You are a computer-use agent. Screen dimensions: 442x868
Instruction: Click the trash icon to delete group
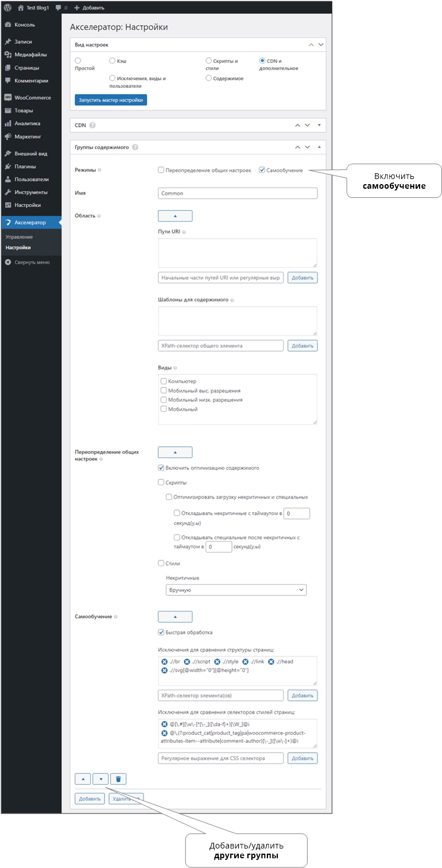point(118,779)
